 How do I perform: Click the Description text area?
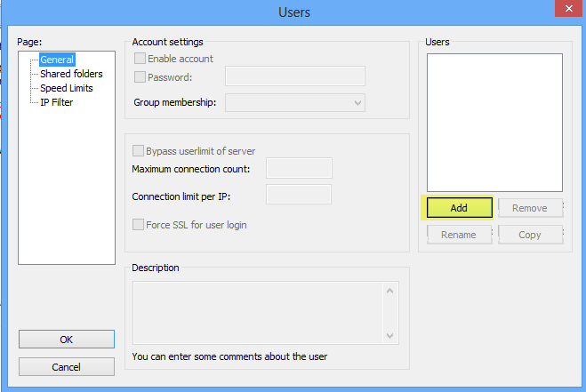(x=258, y=312)
